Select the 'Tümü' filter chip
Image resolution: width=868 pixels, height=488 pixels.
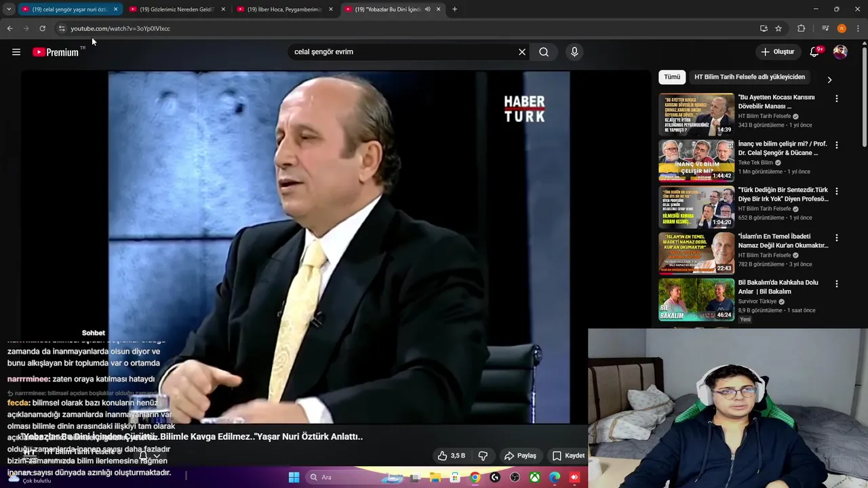[672, 77]
